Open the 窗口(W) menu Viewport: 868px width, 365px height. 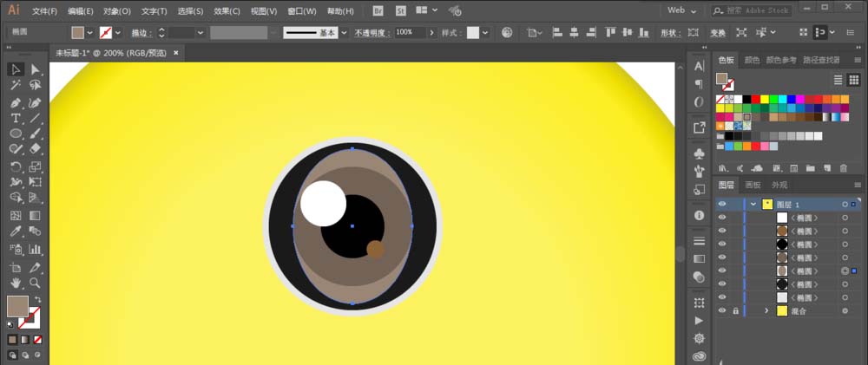(x=302, y=11)
